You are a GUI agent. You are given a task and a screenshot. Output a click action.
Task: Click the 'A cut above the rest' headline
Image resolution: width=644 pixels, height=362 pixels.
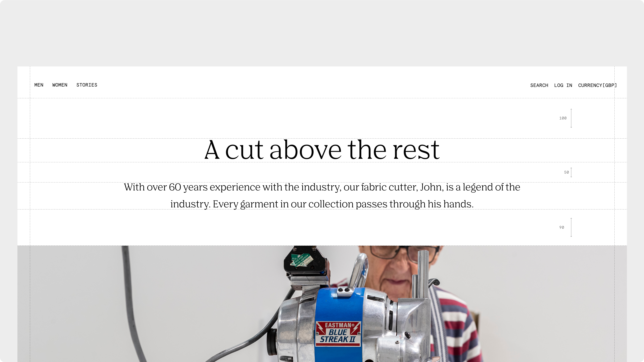pos(322,150)
